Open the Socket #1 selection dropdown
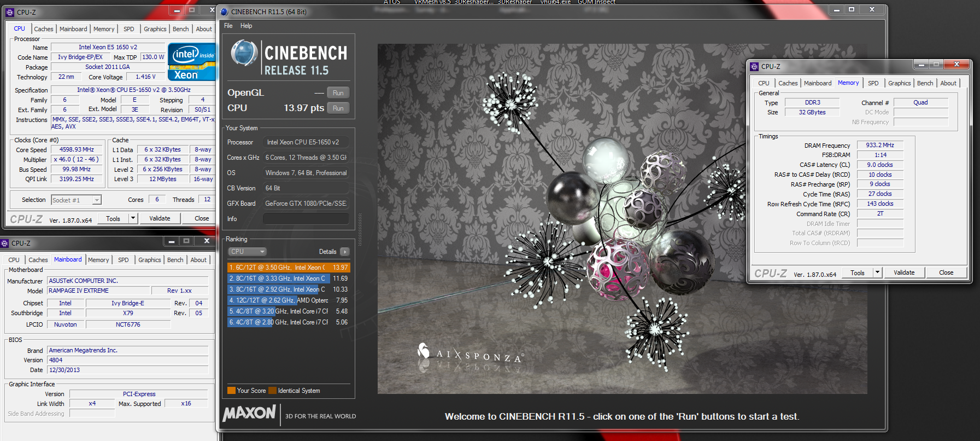Screen dimensions: 980x441 point(77,200)
